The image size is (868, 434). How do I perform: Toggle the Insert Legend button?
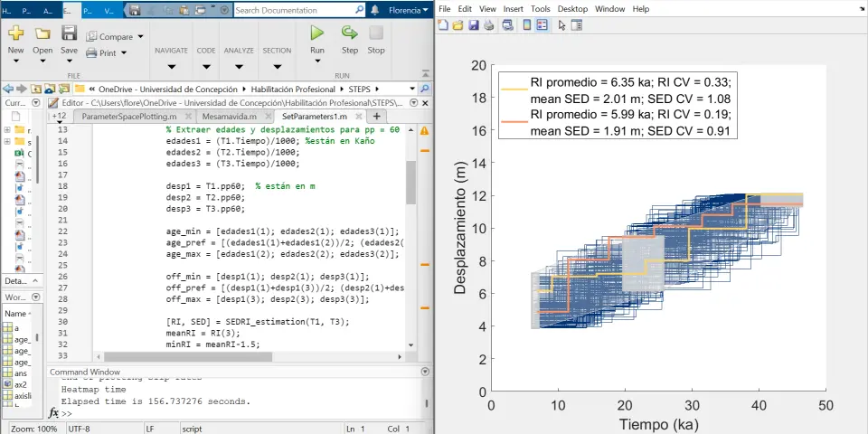[542, 25]
